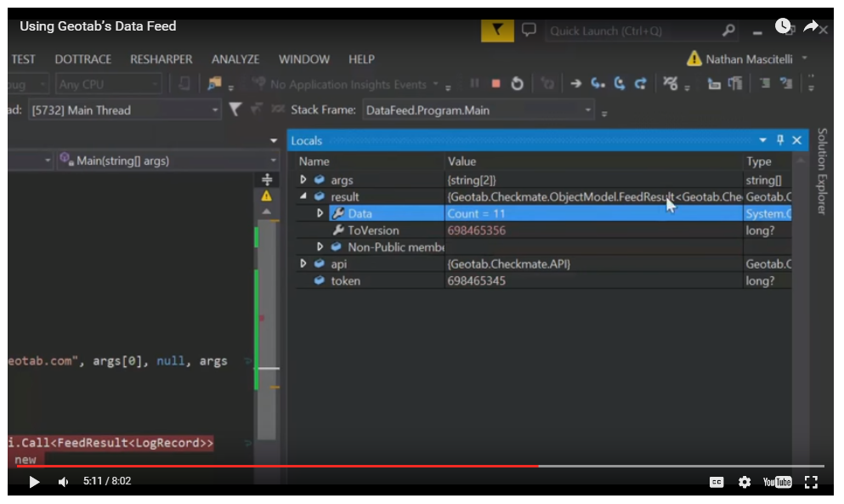
Task: Open the yellow notifications flag icon
Action: click(498, 31)
